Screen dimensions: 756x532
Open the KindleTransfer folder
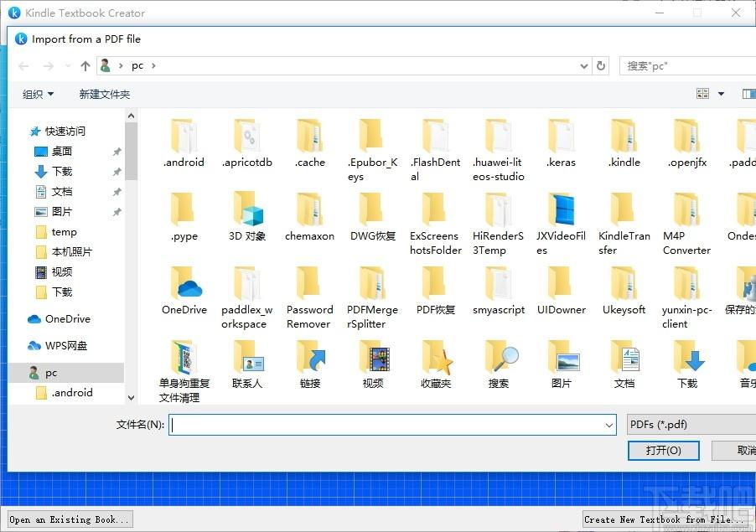(624, 224)
